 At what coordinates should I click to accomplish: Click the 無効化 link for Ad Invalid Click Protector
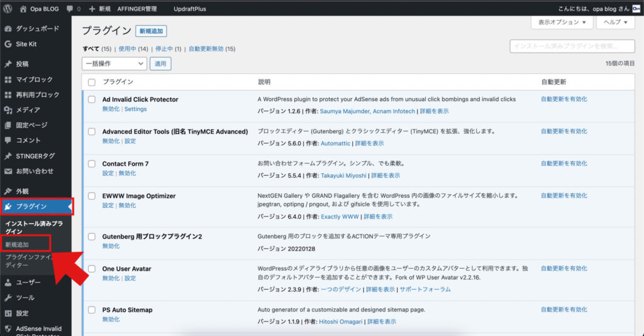coord(111,109)
